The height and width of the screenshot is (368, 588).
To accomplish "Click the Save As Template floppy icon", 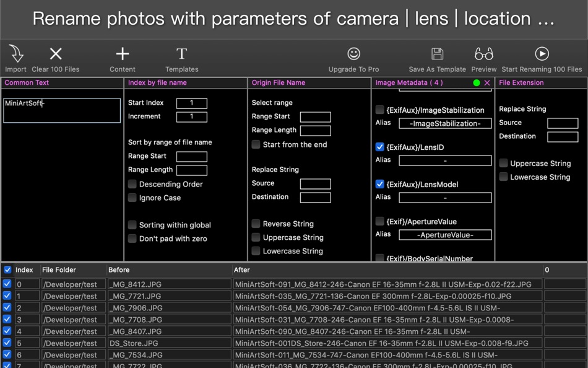I will [x=437, y=54].
